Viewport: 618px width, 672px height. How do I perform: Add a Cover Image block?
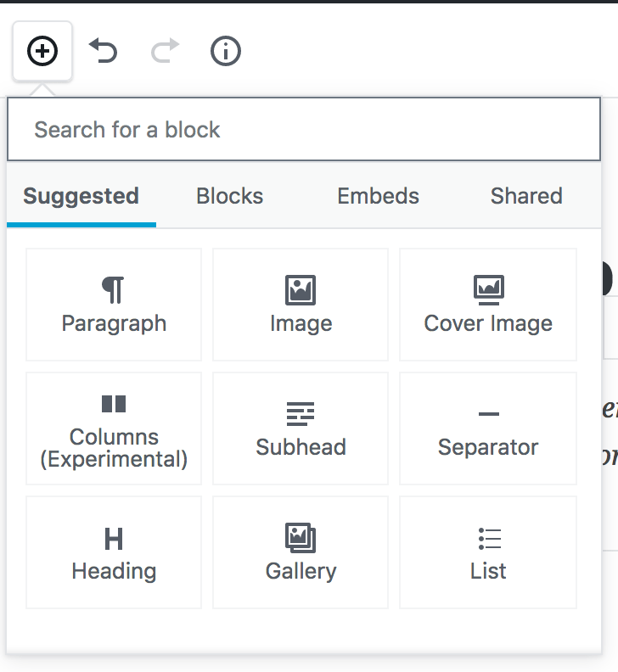[488, 305]
